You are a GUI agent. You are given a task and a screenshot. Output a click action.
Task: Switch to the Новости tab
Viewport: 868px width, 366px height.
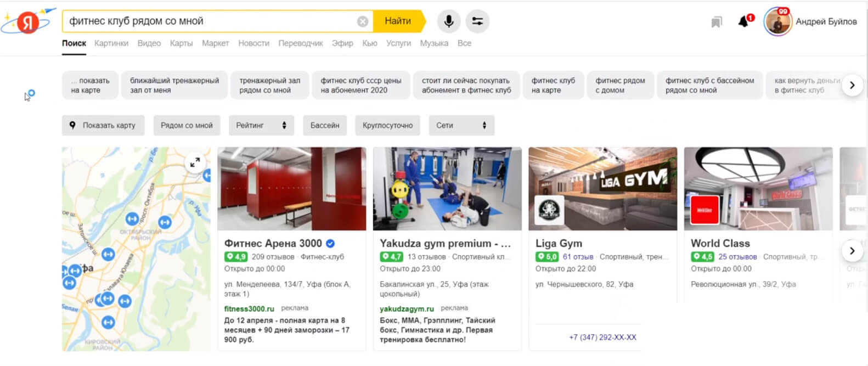point(253,43)
